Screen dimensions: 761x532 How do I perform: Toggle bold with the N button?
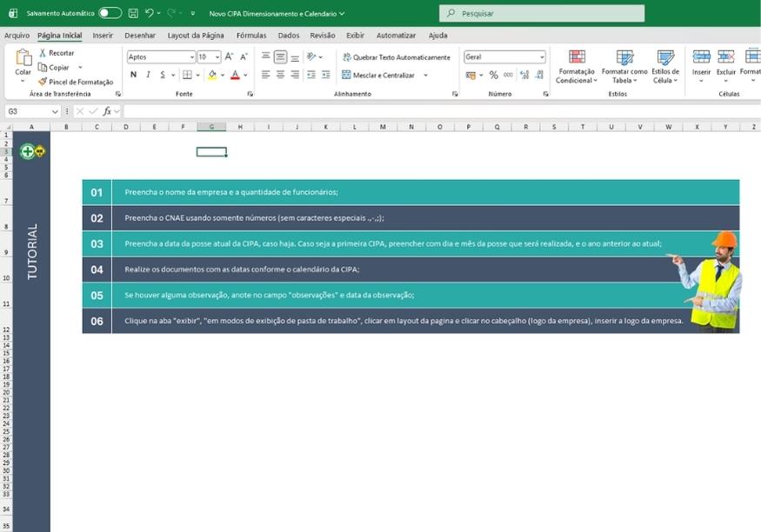[133, 75]
